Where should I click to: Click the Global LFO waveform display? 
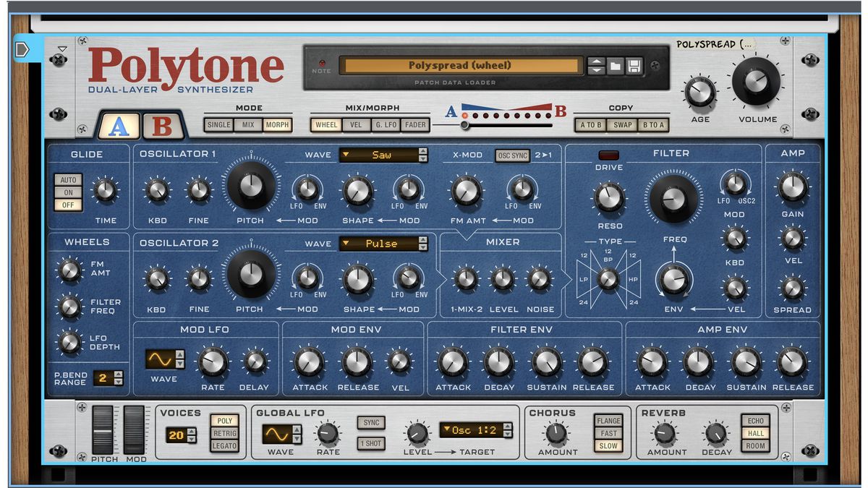(278, 432)
